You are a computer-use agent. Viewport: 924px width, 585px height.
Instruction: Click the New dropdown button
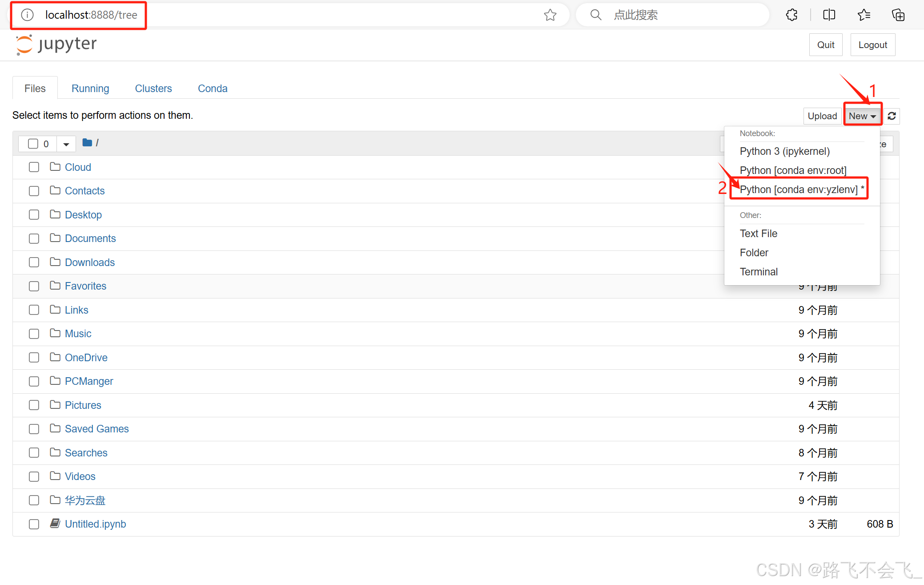pos(862,116)
